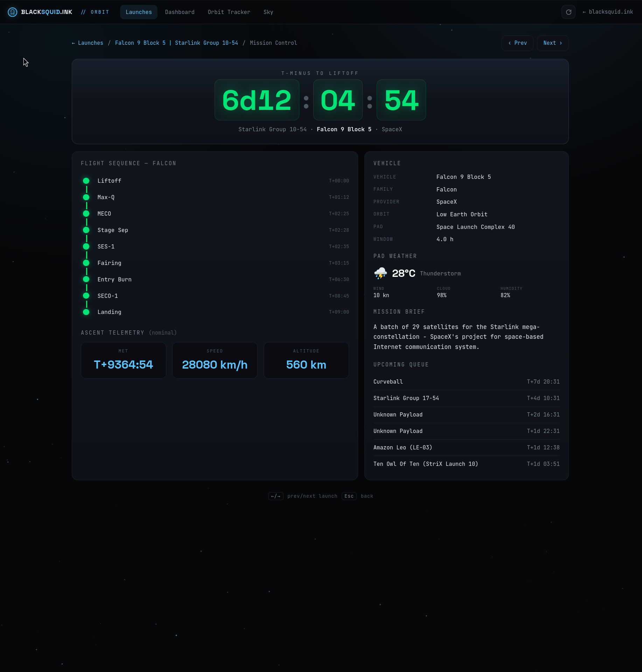Screen dimensions: 642x672
Task: Select the Entry Burn sequence marker
Action: pos(86,280)
